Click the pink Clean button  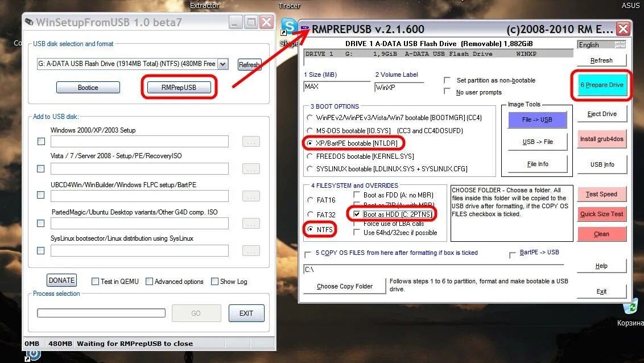tap(601, 234)
